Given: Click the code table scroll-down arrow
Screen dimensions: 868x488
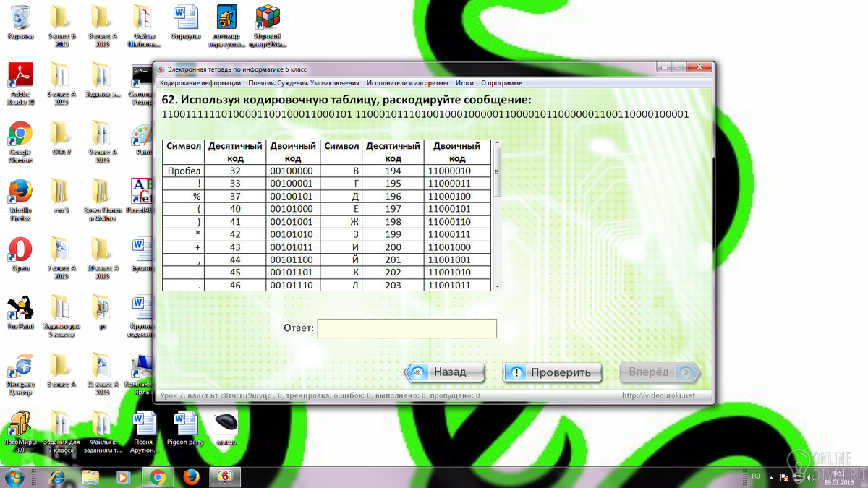Looking at the screenshot, I should pos(497,286).
